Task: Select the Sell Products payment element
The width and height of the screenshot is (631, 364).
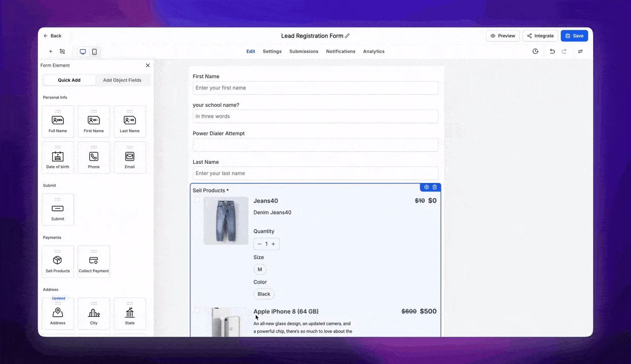Action: (x=58, y=261)
